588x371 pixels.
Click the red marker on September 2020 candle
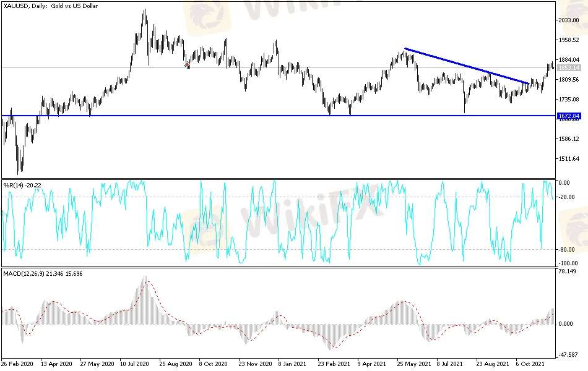[x=187, y=65]
